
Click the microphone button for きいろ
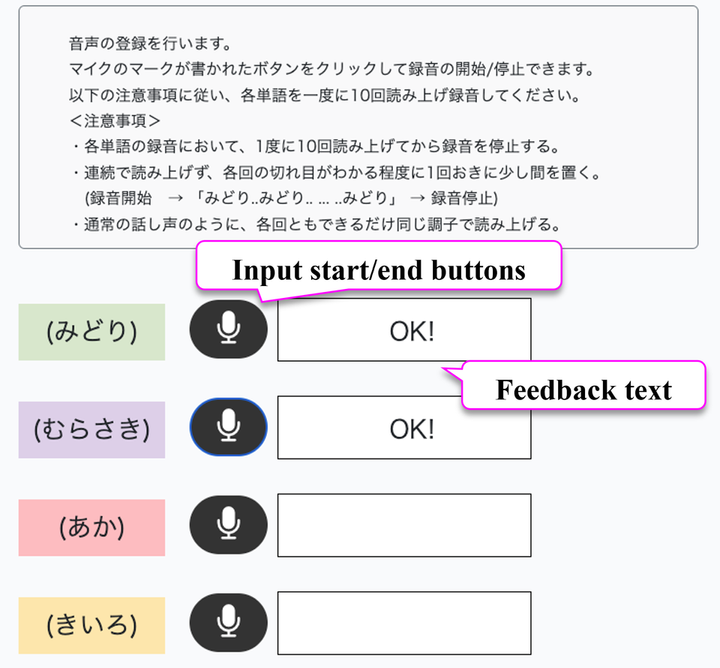point(228,623)
